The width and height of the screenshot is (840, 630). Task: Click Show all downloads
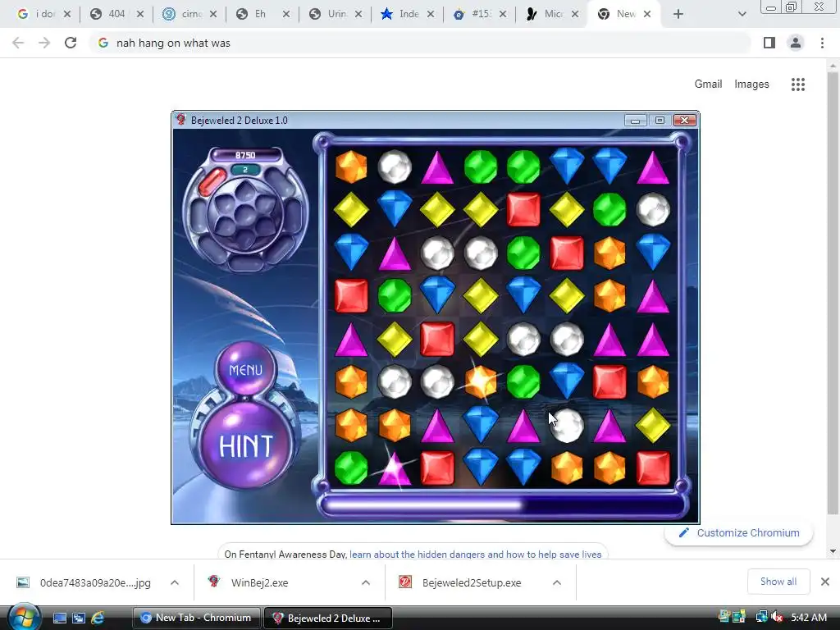pyautogui.click(x=778, y=582)
